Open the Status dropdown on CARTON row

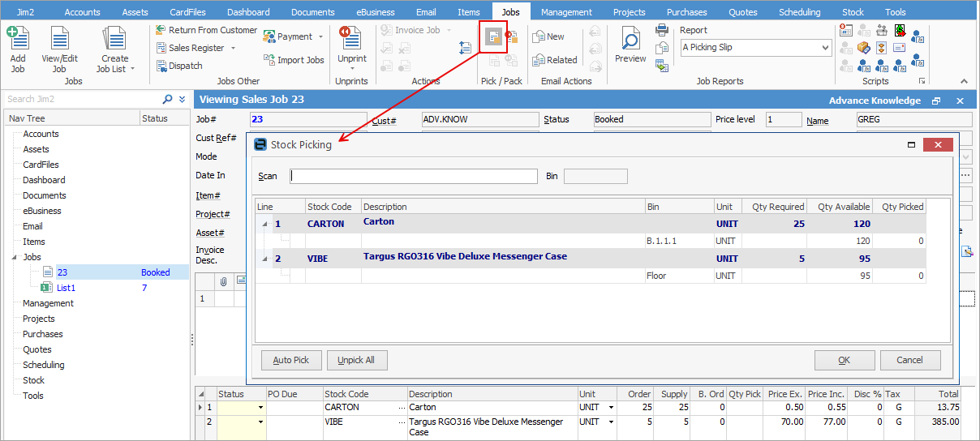point(260,408)
